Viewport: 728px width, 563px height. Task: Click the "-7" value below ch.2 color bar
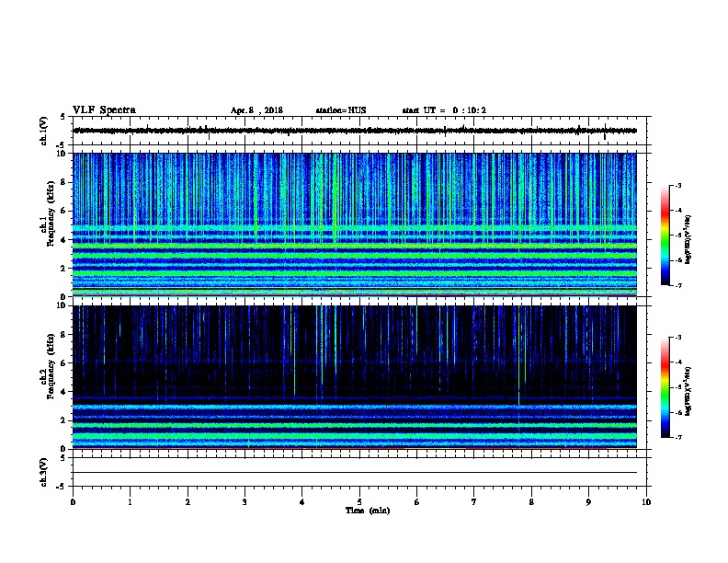coord(678,437)
